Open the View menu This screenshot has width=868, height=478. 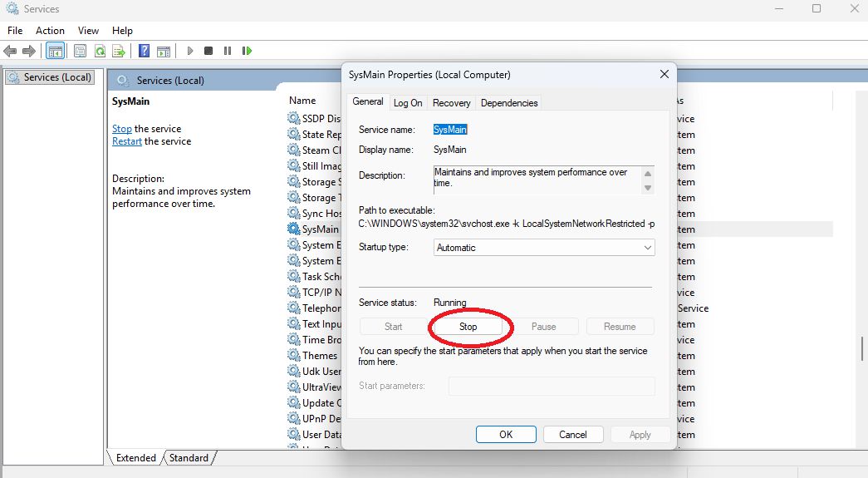point(88,31)
